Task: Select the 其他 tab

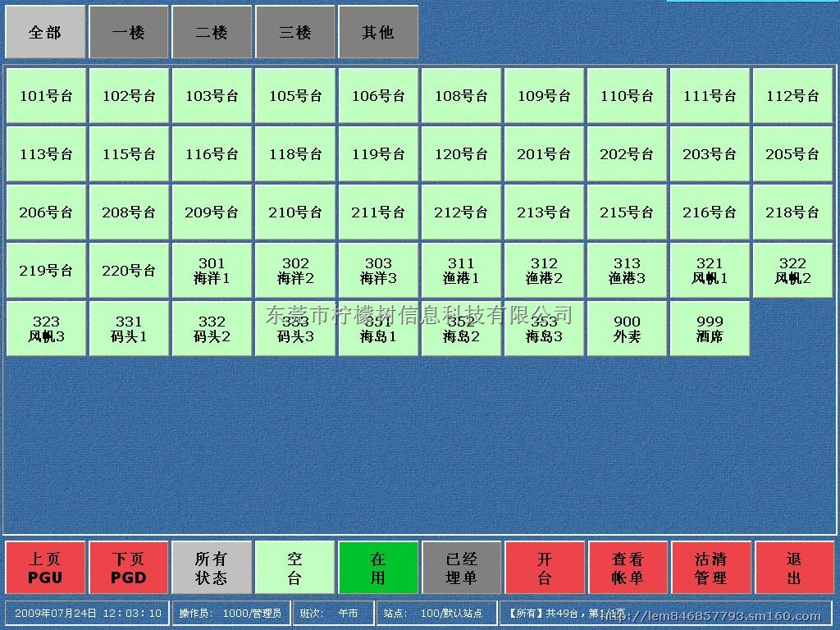Action: 378,33
